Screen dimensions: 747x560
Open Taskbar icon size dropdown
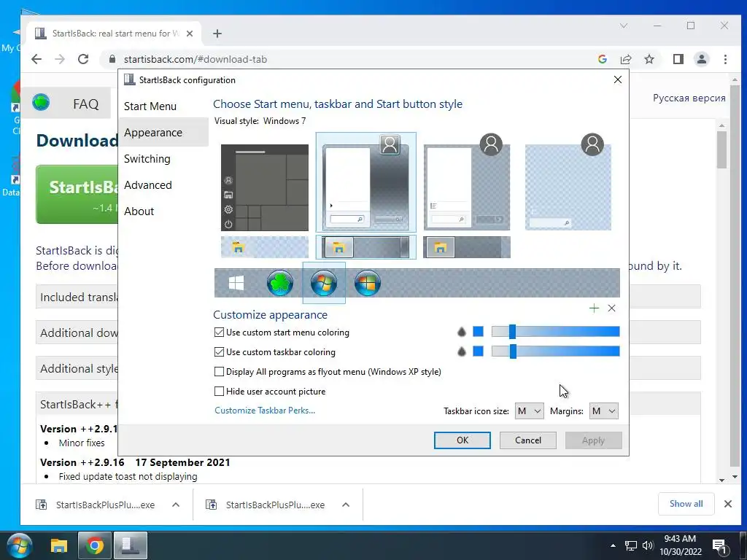click(529, 411)
